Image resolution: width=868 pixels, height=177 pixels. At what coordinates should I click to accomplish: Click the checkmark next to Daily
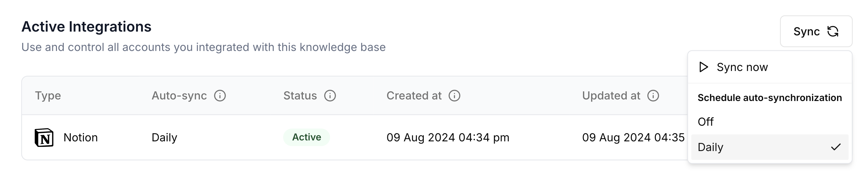pyautogui.click(x=836, y=147)
